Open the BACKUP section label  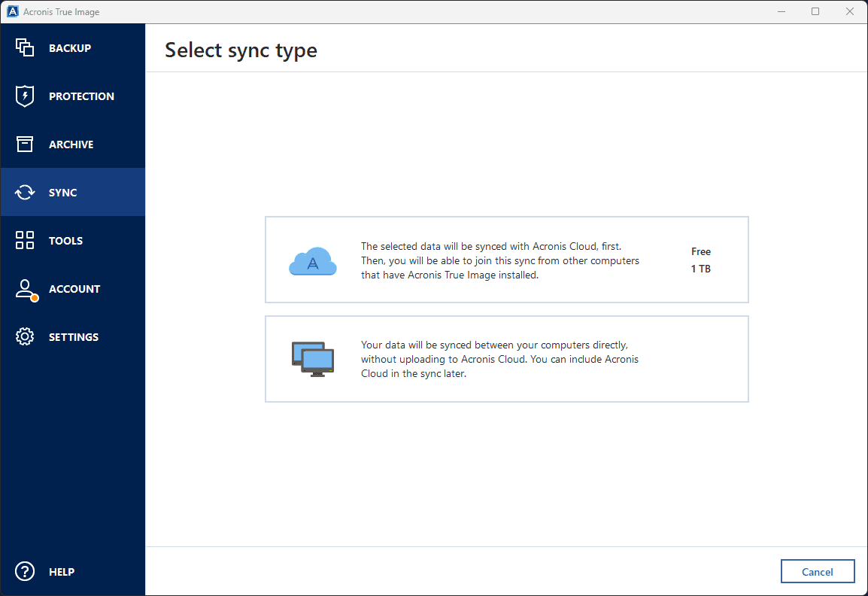click(x=70, y=48)
